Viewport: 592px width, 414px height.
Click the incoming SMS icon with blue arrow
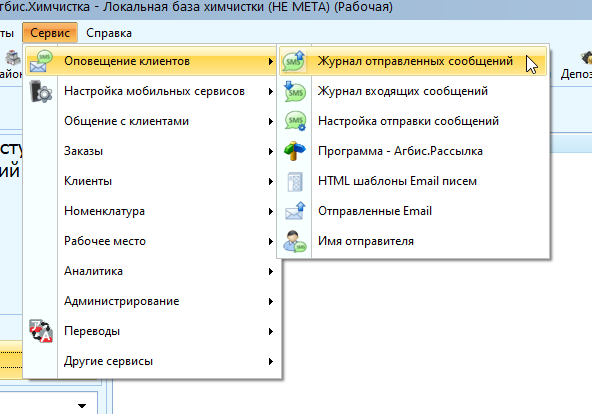tap(294, 91)
